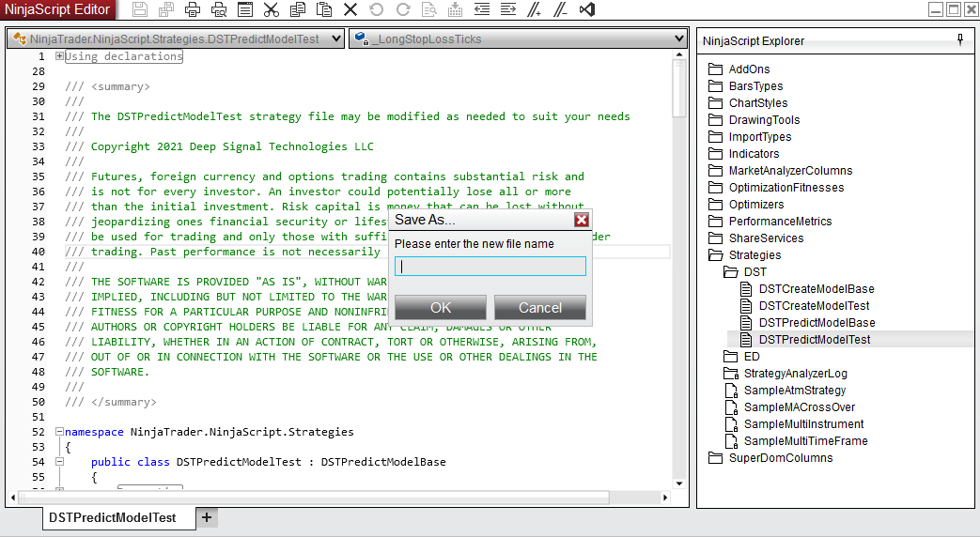Expand the Using declarations region
The height and width of the screenshot is (537, 980).
[x=59, y=55]
